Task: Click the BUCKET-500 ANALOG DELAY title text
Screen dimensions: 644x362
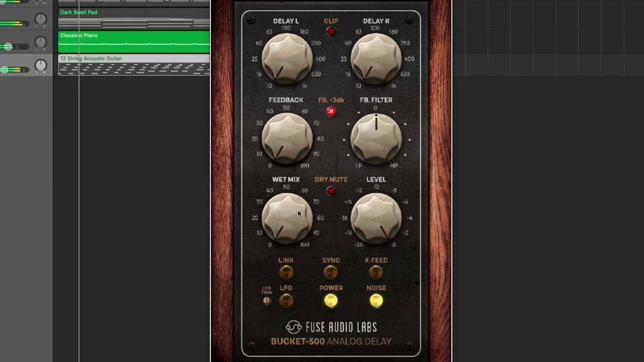Action: (331, 341)
